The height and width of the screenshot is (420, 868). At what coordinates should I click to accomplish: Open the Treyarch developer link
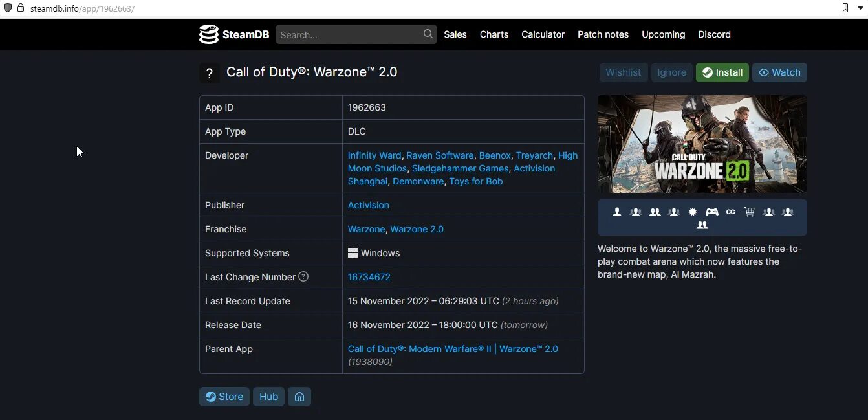point(534,155)
